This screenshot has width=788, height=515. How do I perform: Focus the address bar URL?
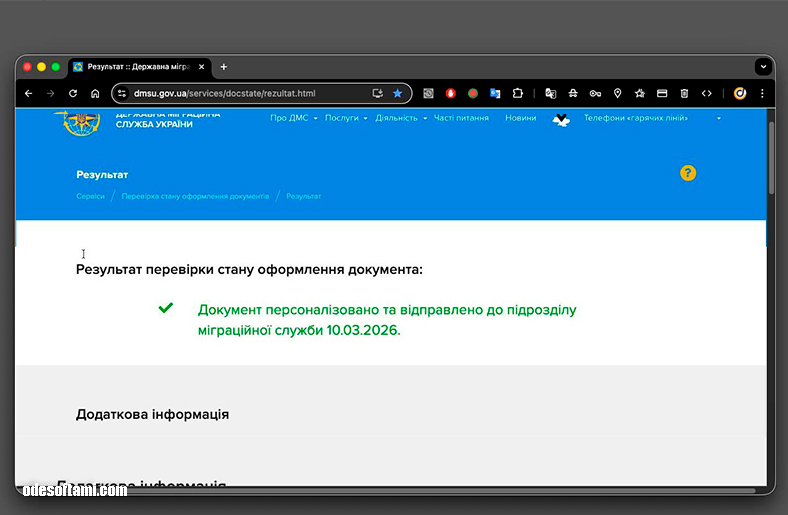tap(224, 93)
